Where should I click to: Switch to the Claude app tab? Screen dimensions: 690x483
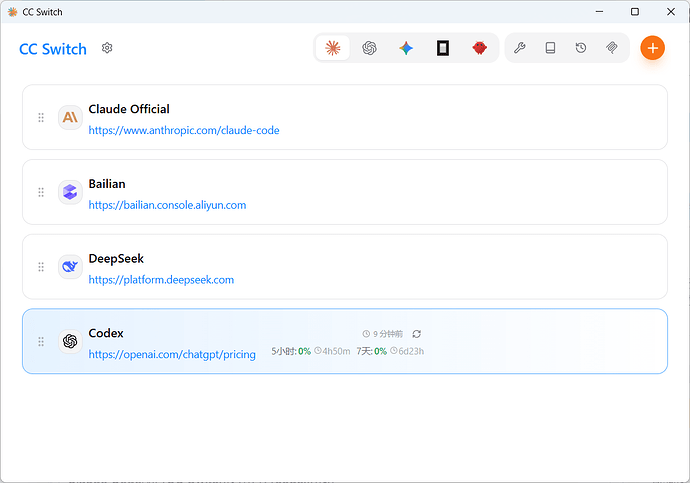[333, 48]
